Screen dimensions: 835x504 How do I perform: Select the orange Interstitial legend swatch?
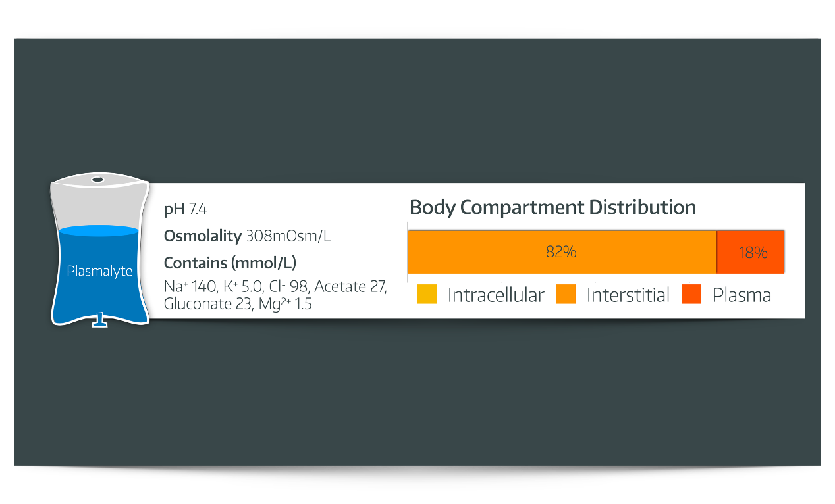coord(566,294)
